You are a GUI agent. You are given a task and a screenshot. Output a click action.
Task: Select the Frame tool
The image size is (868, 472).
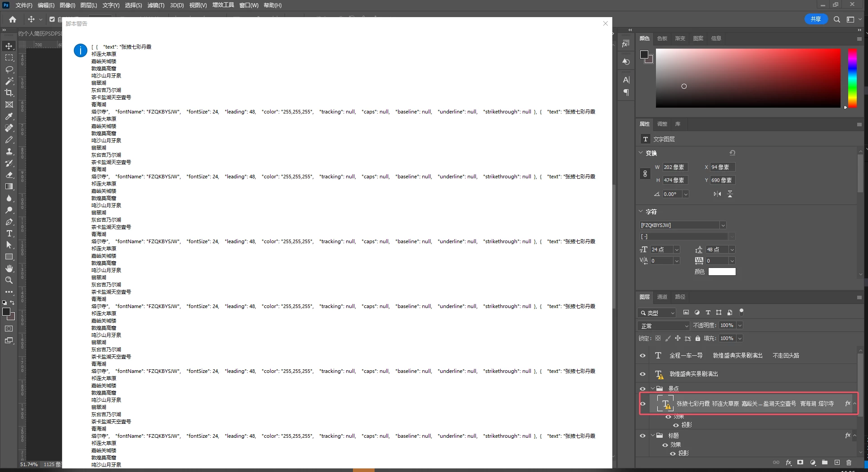click(9, 104)
